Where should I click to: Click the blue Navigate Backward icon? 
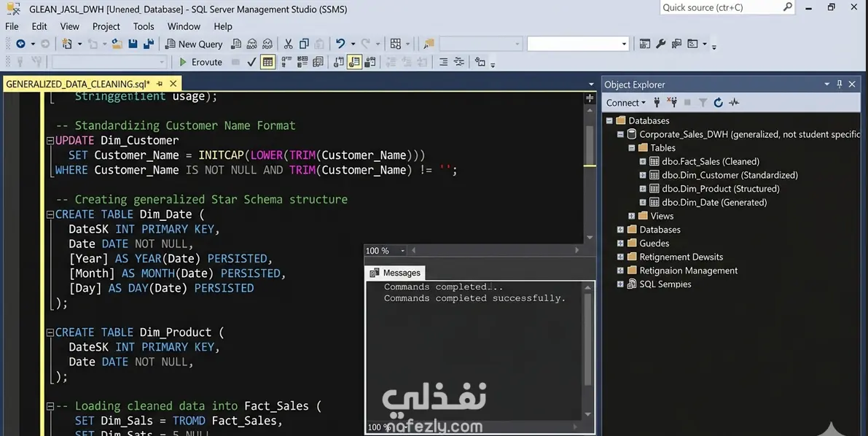pos(20,44)
